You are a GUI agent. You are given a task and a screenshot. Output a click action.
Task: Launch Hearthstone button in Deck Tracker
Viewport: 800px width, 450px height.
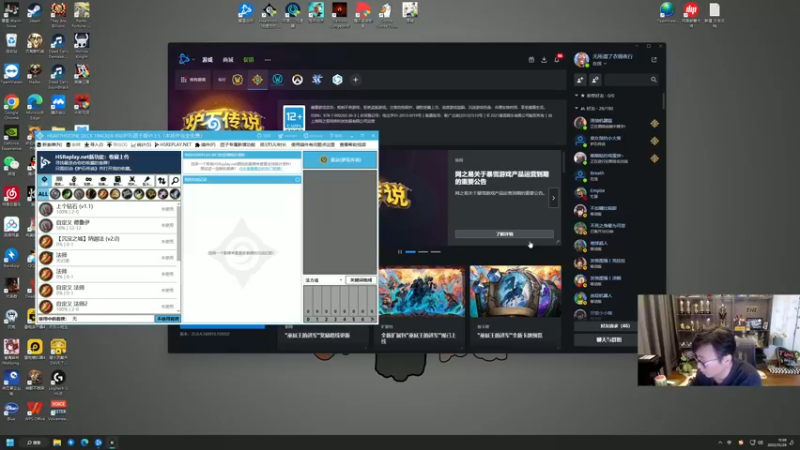tap(340, 160)
